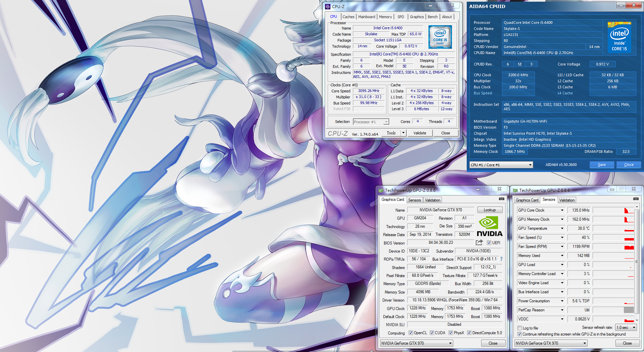Click Close button in GPU-Z Sensors window
Image resolution: width=644 pixels, height=352 pixels.
click(627, 343)
